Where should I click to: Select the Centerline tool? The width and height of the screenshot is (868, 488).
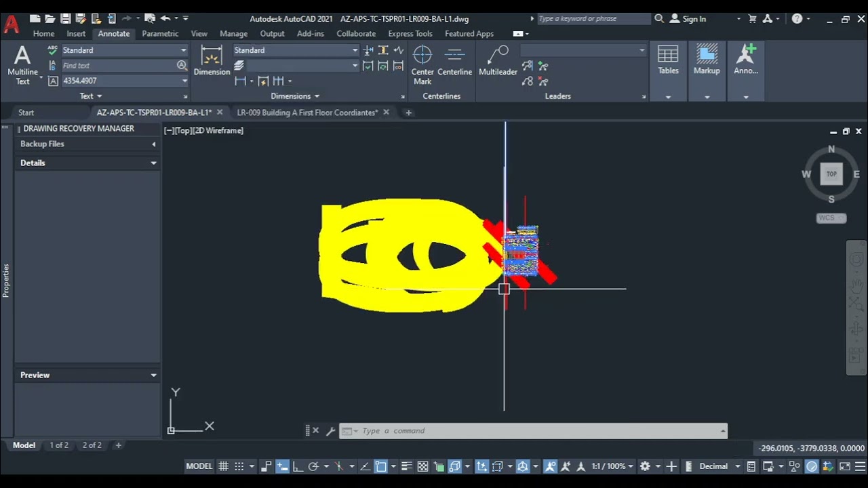click(x=454, y=61)
